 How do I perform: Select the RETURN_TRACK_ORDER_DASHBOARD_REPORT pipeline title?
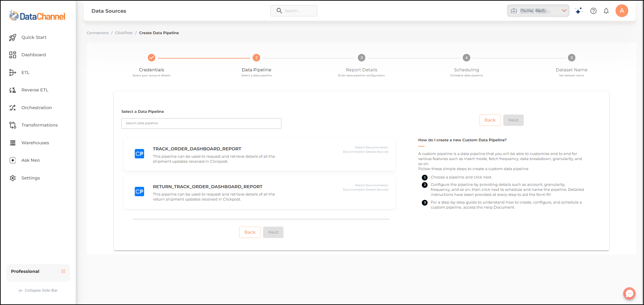coord(208,187)
